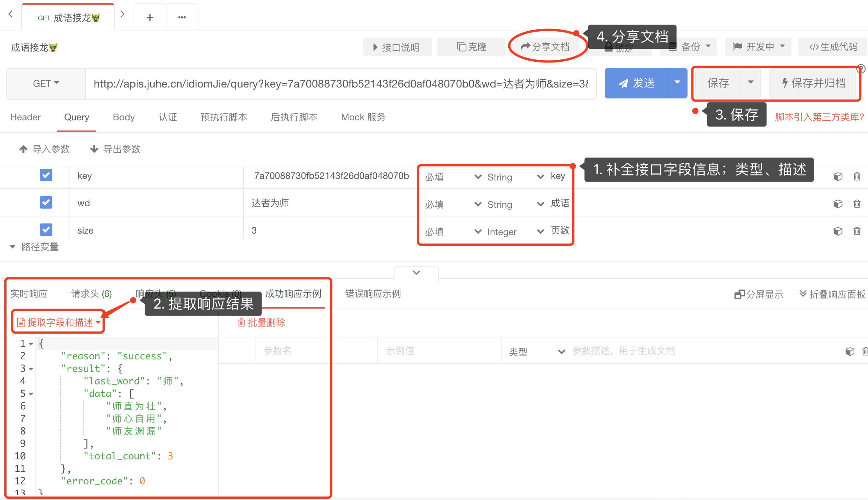Open the 提取字段和描述 dropdown
Viewport: 868px width, 500px height.
[58, 322]
